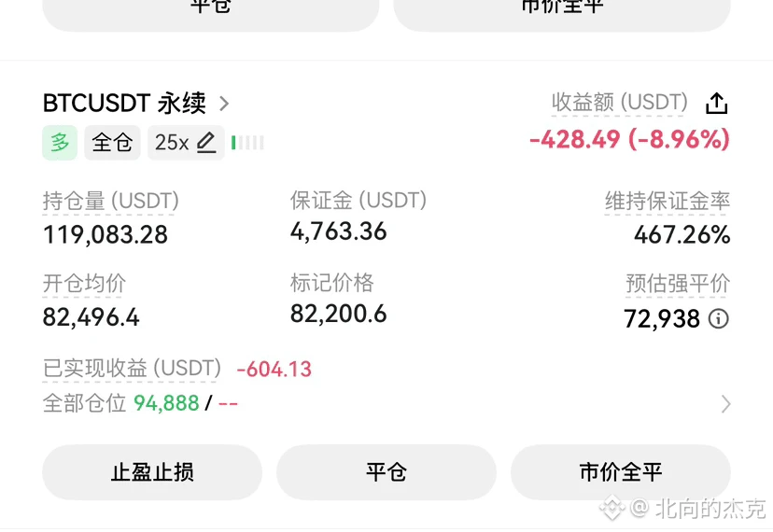Tap the share icon beside 收益额
The image size is (773, 532).
pos(716,103)
